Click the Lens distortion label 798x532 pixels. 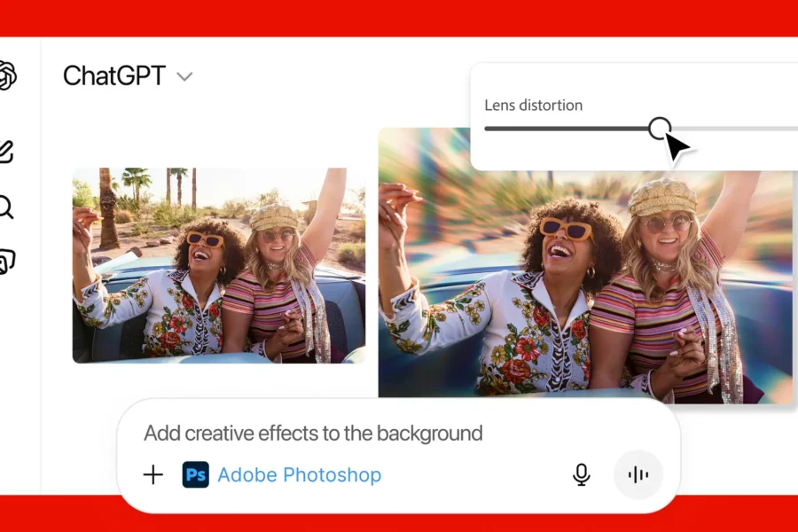(533, 105)
